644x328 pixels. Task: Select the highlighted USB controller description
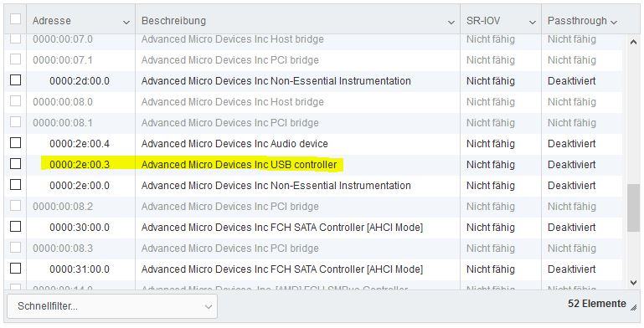pos(239,165)
